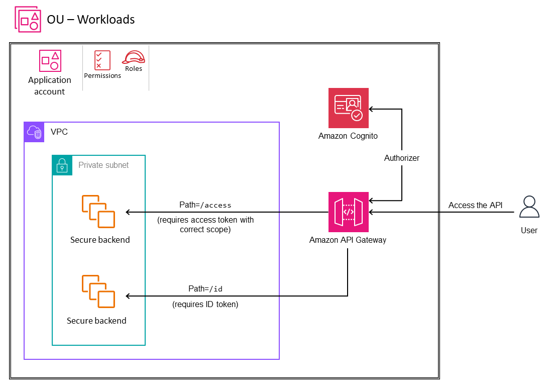Click the Private subnet padlock icon

coord(62,165)
